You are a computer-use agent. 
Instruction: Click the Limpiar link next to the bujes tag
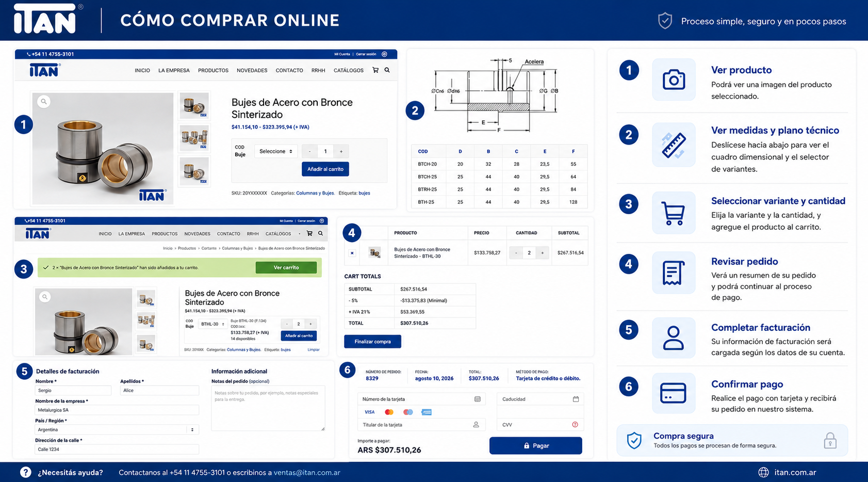pyautogui.click(x=314, y=350)
